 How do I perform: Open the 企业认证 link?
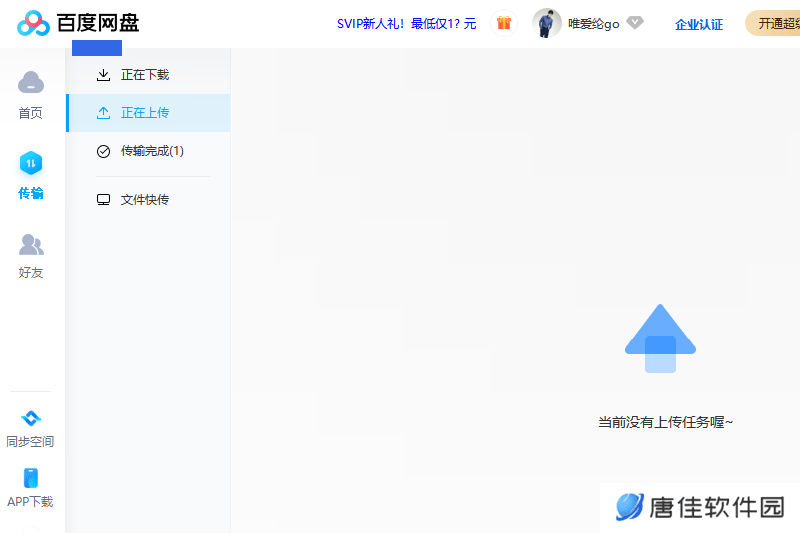click(x=699, y=24)
